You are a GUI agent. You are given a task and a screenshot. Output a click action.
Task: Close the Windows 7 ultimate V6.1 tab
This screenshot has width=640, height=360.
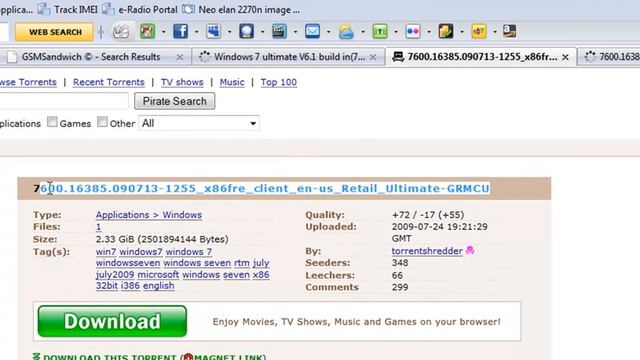(x=373, y=57)
